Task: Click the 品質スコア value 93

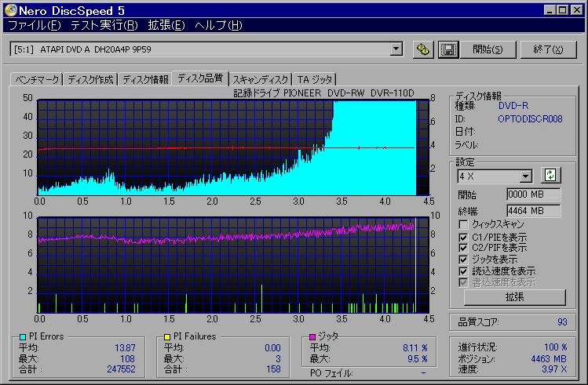Action: 562,322
